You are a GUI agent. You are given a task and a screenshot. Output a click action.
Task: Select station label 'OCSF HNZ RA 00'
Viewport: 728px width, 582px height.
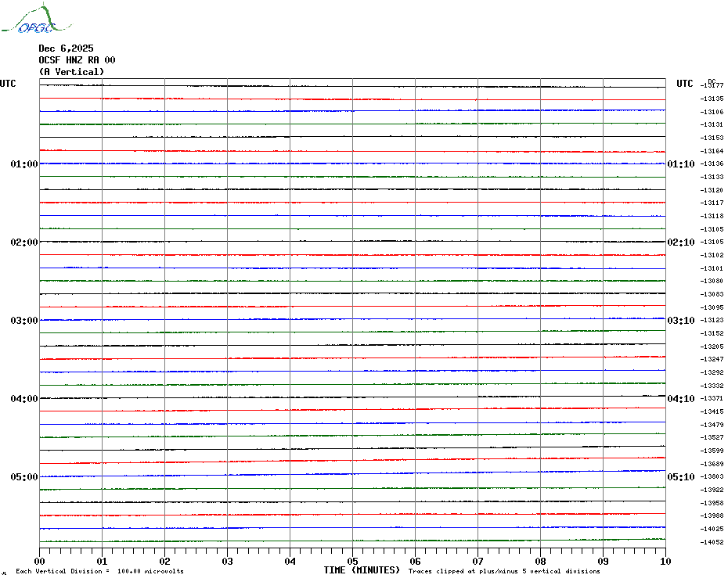pyautogui.click(x=77, y=60)
